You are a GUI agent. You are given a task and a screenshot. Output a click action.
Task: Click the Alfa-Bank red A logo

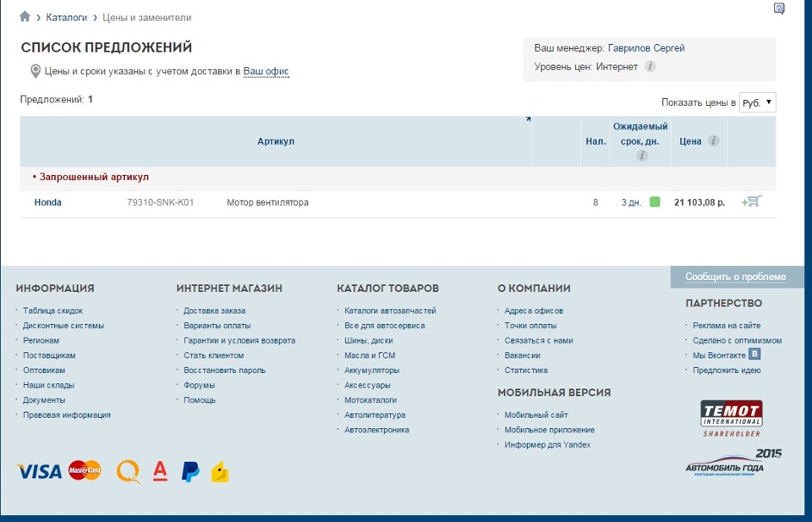pos(160,471)
